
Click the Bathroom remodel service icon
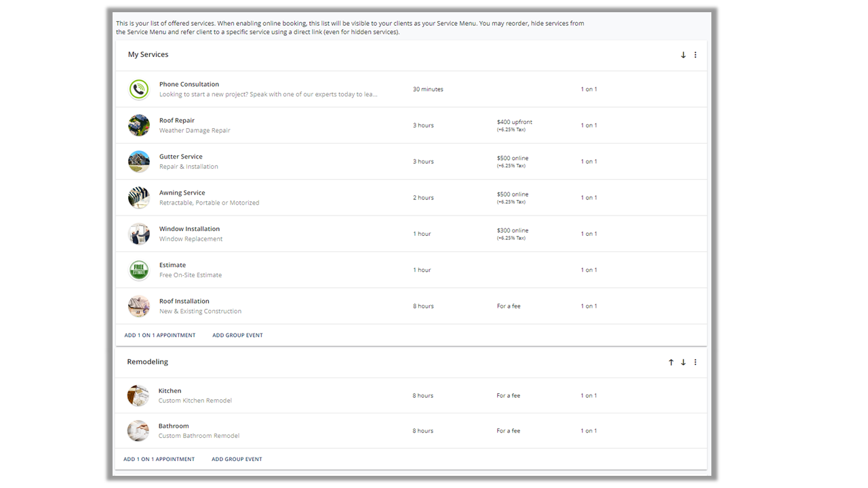(x=138, y=431)
